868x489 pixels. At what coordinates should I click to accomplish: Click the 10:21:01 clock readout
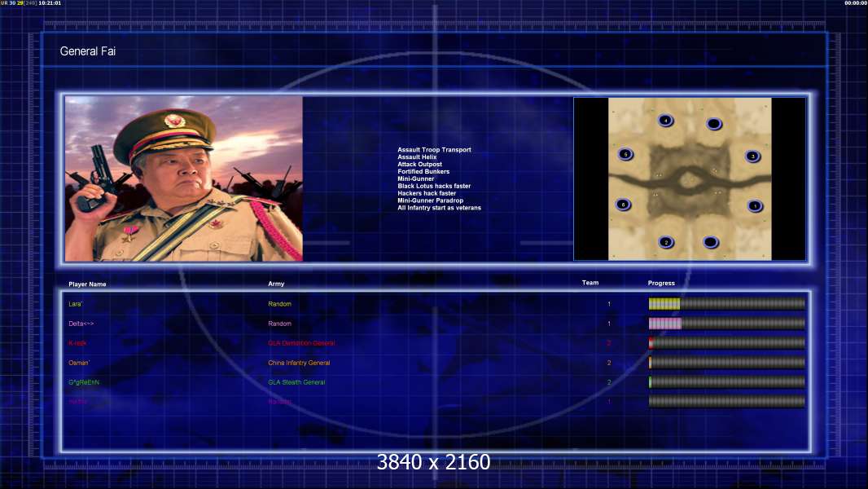pyautogui.click(x=50, y=3)
